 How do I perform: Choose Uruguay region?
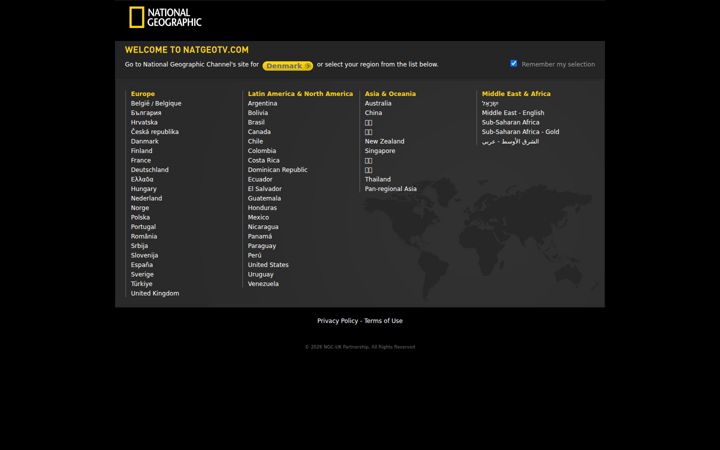(260, 274)
